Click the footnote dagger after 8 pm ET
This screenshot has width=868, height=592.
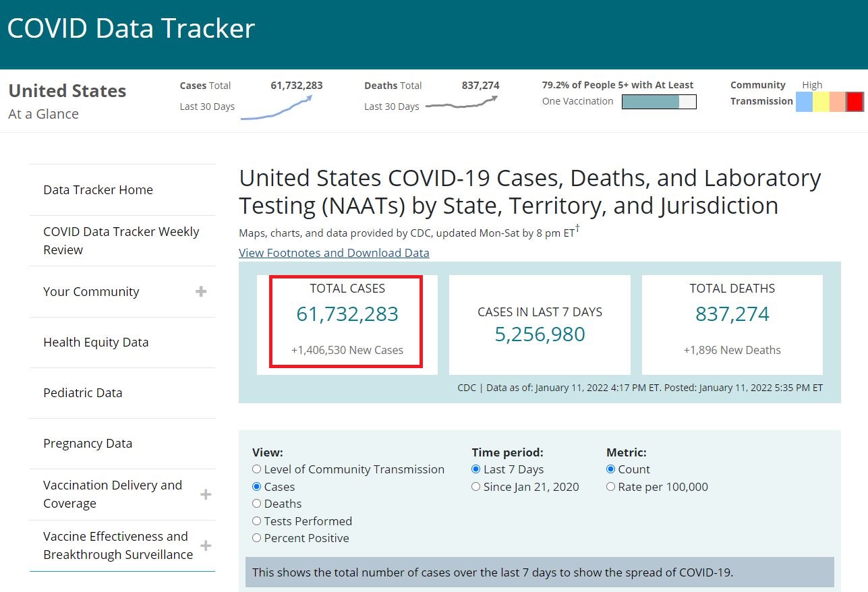pyautogui.click(x=577, y=229)
